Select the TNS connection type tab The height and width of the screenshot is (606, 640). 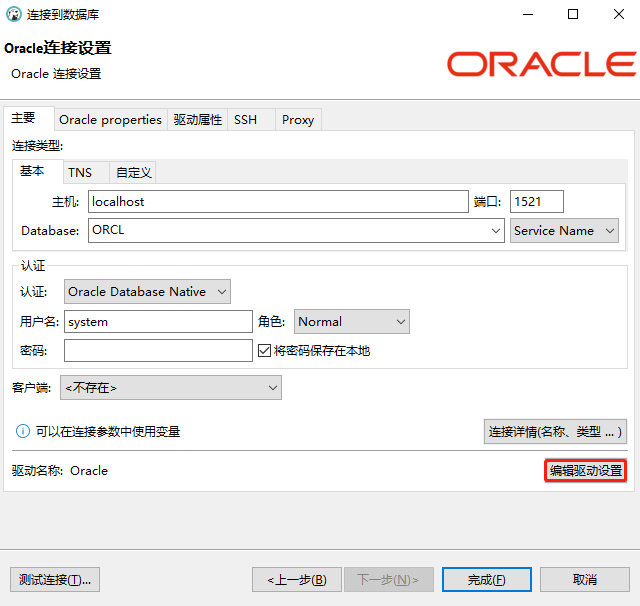pyautogui.click(x=86, y=173)
